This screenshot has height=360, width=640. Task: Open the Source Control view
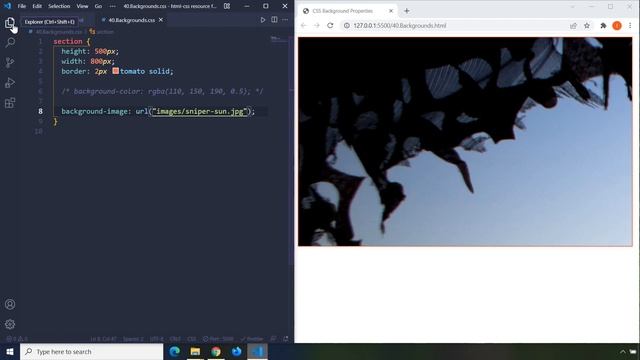(x=10, y=62)
